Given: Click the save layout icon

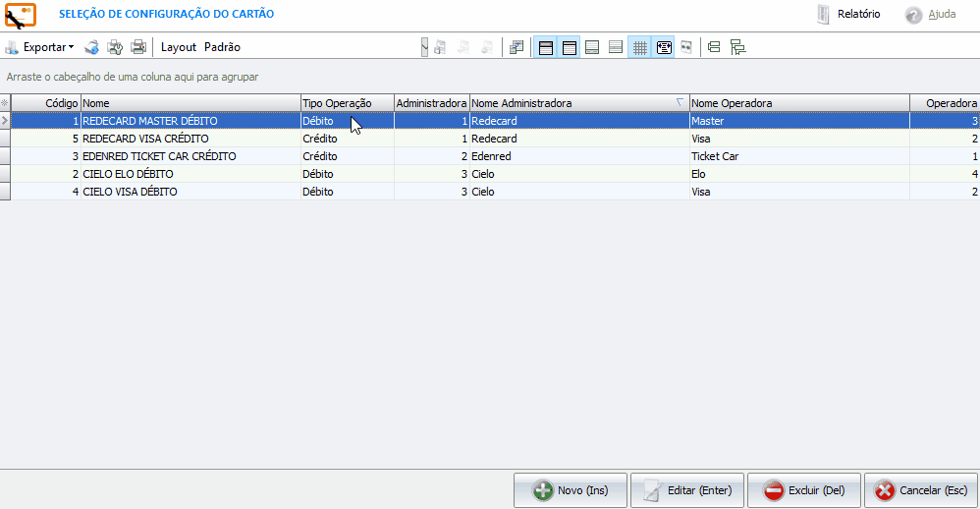Looking at the screenshot, I should (440, 47).
